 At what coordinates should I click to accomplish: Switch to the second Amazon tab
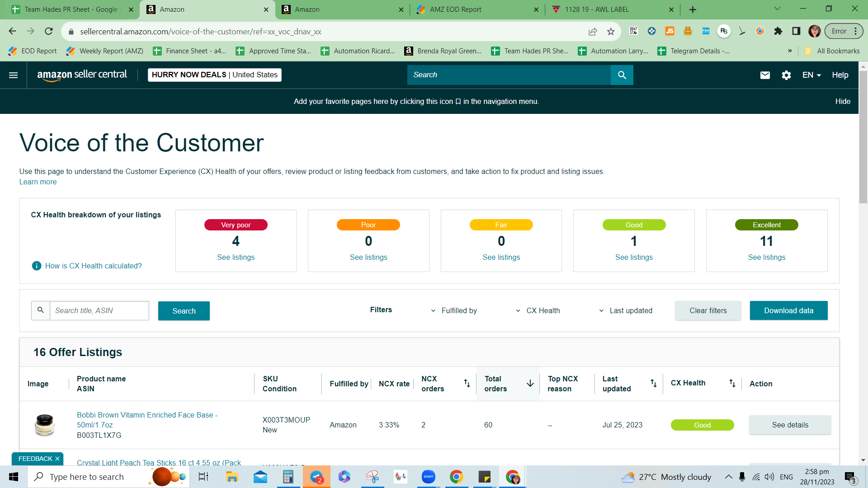coord(342,9)
